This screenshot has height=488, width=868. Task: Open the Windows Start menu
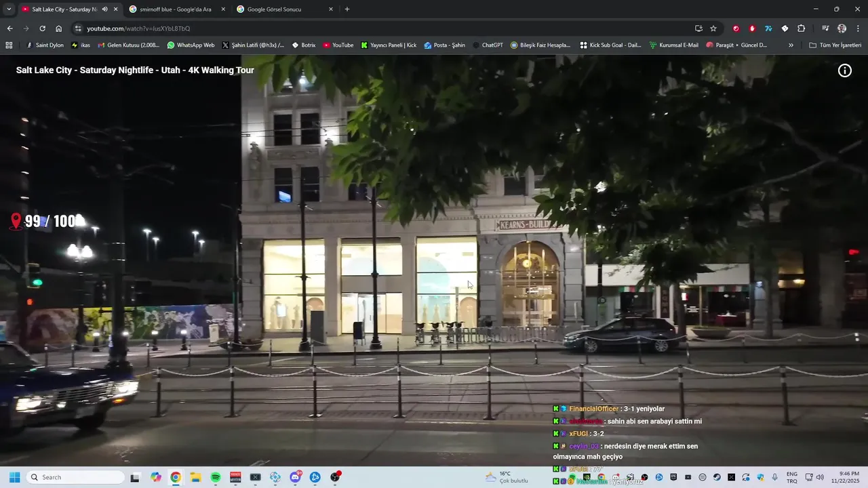(14, 477)
